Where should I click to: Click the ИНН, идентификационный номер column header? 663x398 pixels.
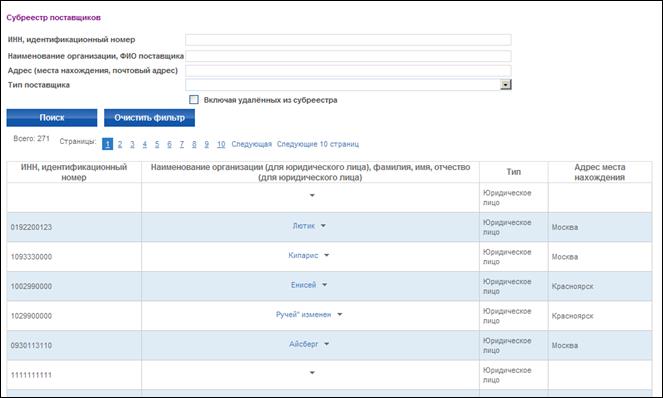[74, 172]
